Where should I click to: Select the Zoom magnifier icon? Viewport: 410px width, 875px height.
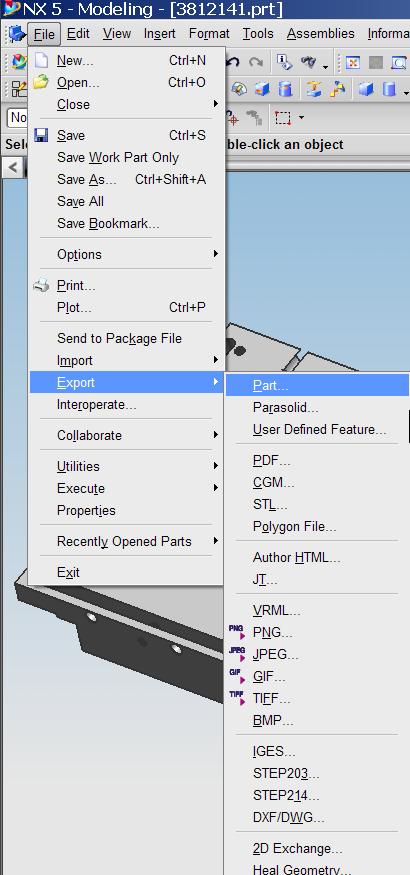coord(398,62)
